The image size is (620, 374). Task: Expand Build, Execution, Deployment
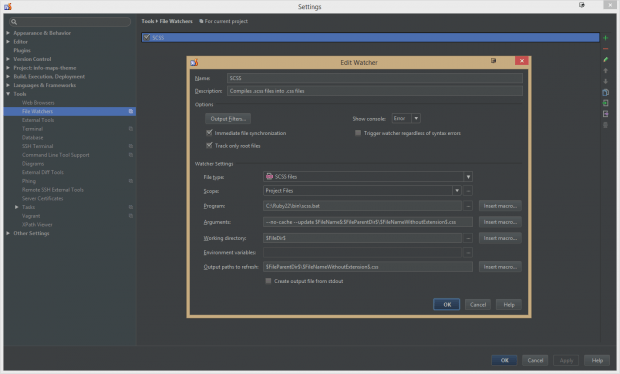coord(8,76)
